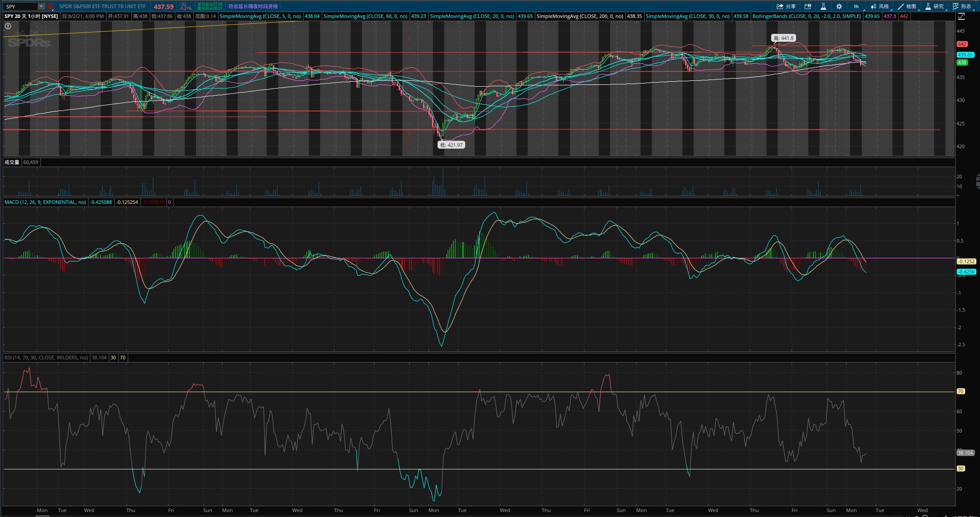Open the 风格 style dropdown
This screenshot has height=517, width=980.
(880, 6)
